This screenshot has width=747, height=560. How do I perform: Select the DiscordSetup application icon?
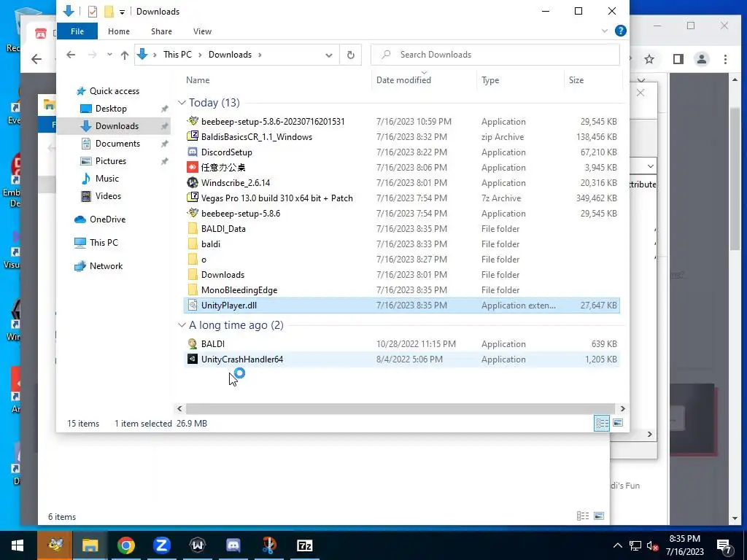193,152
